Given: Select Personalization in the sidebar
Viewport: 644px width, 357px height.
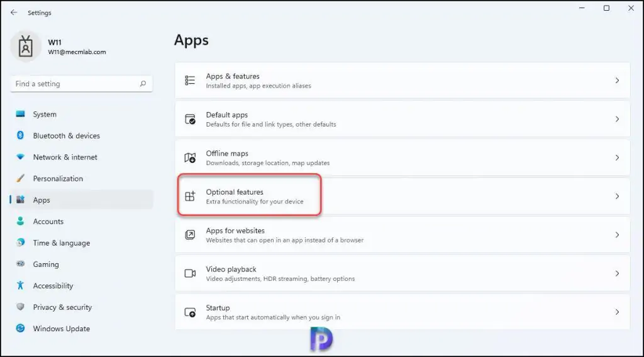Looking at the screenshot, I should 81,179.
